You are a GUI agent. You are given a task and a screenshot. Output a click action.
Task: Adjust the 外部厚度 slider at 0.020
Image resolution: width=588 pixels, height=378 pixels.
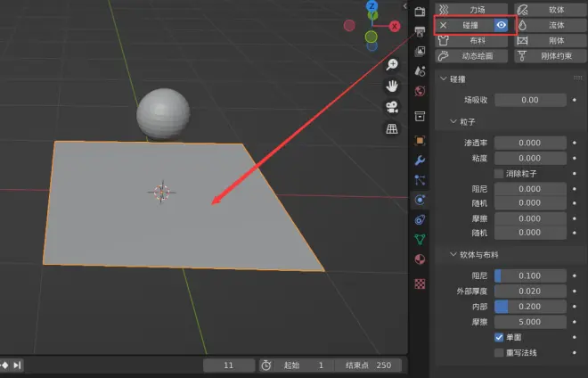tap(530, 291)
